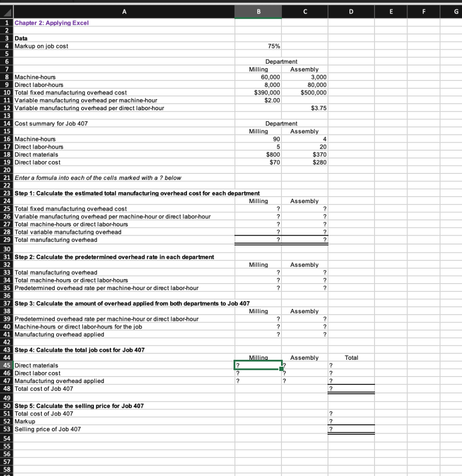Select the $3.75 variable overhead cell

tap(305, 108)
